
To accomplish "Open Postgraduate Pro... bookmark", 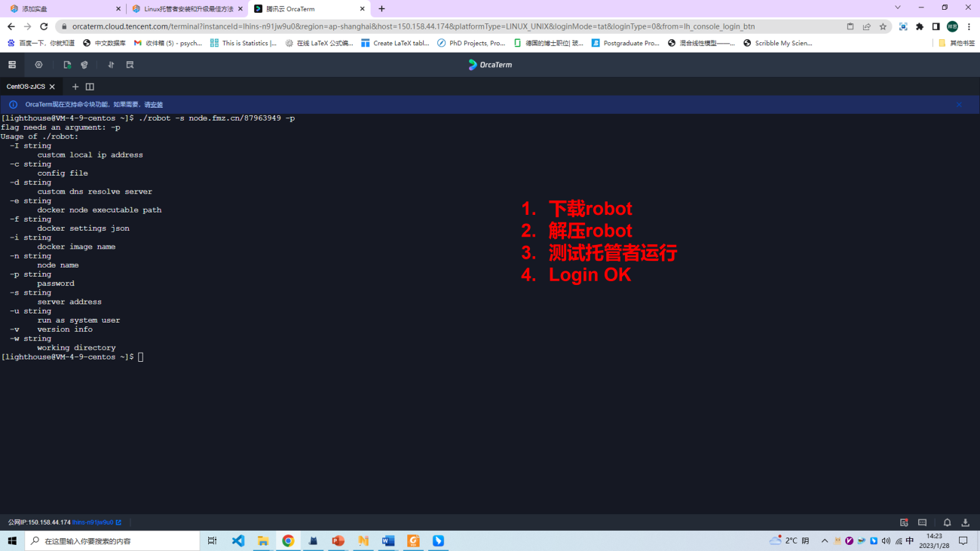I will point(625,43).
